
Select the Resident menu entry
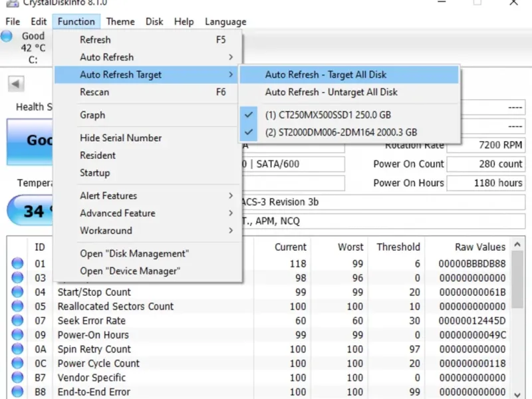[147, 156]
